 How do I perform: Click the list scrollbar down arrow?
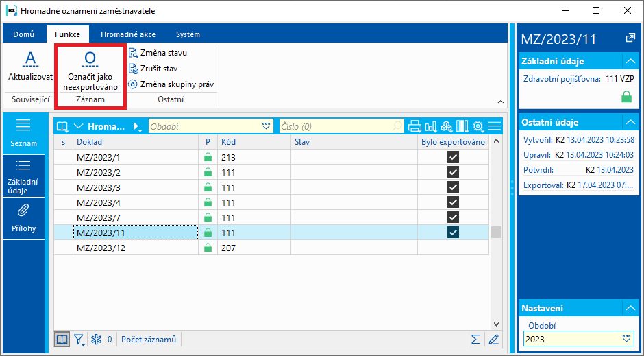point(496,324)
